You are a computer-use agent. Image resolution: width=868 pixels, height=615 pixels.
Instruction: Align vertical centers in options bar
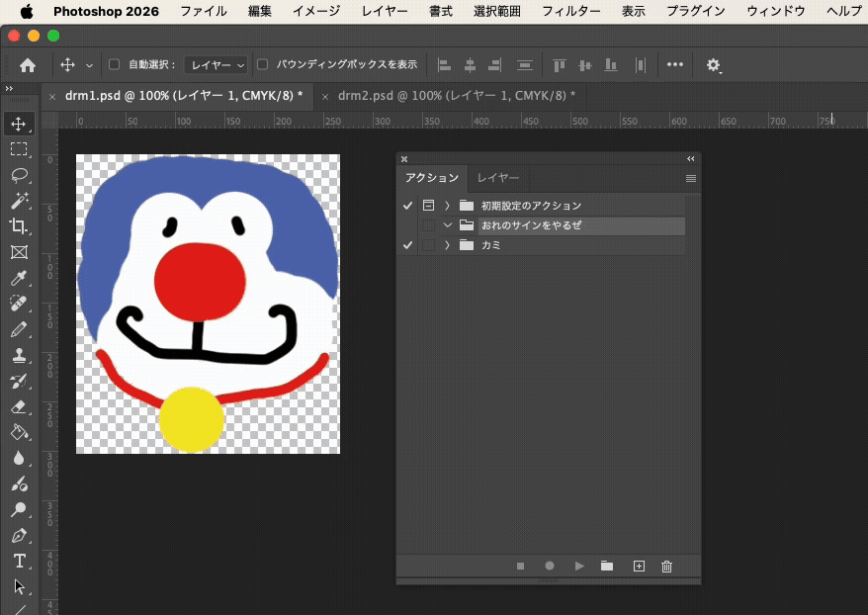(584, 65)
